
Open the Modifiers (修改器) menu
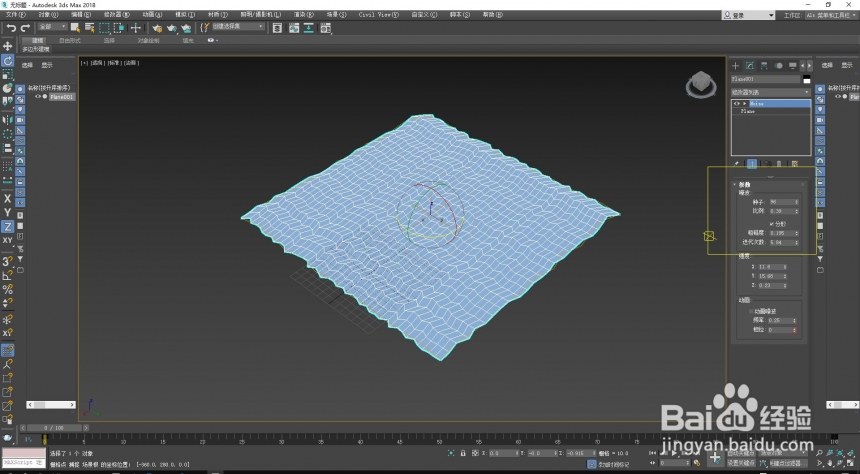pos(117,15)
